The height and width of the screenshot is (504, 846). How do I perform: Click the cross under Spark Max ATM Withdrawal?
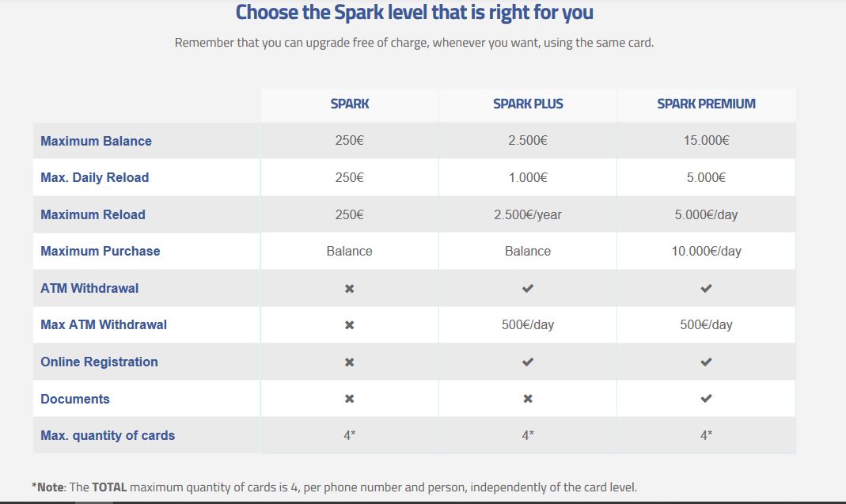pyautogui.click(x=350, y=325)
